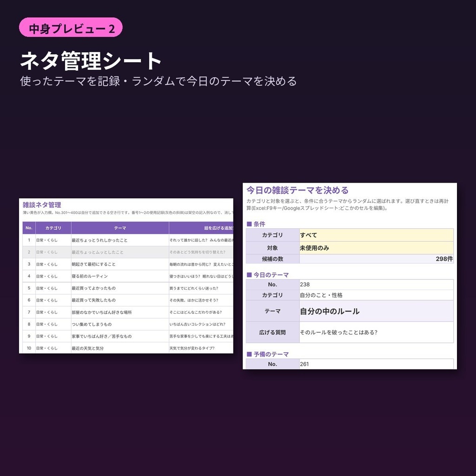Click the question 天気で気分が変わるタイプ?
Image resolution: width=476 pixels, height=476 pixels.
[x=192, y=348]
